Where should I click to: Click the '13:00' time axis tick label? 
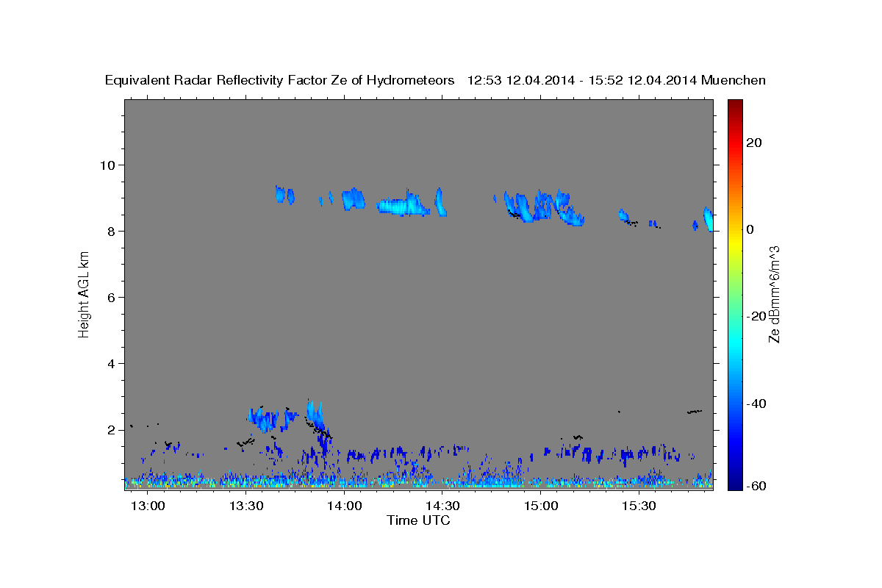[x=148, y=506]
